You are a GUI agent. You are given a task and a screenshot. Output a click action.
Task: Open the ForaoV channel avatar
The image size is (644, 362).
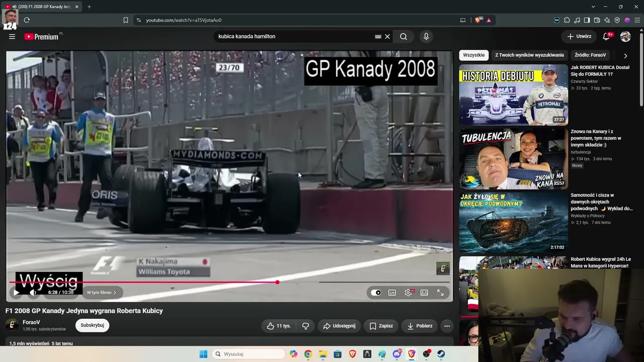click(12, 325)
